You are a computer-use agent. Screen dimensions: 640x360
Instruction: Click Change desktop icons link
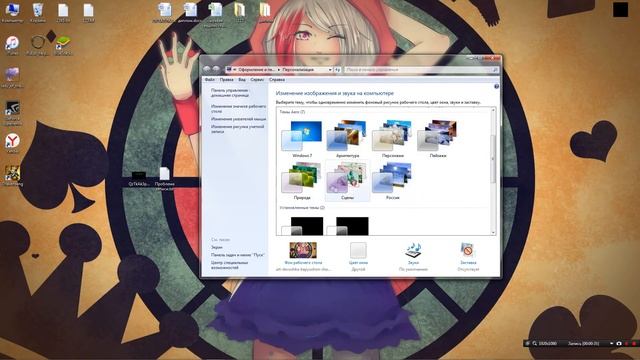[x=238, y=108]
